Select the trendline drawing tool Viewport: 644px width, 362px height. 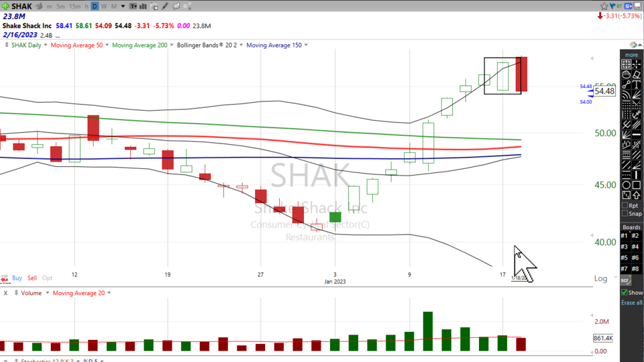[x=627, y=84]
